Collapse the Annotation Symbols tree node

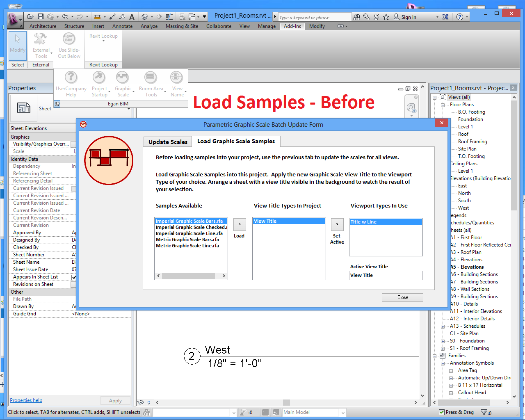443,363
